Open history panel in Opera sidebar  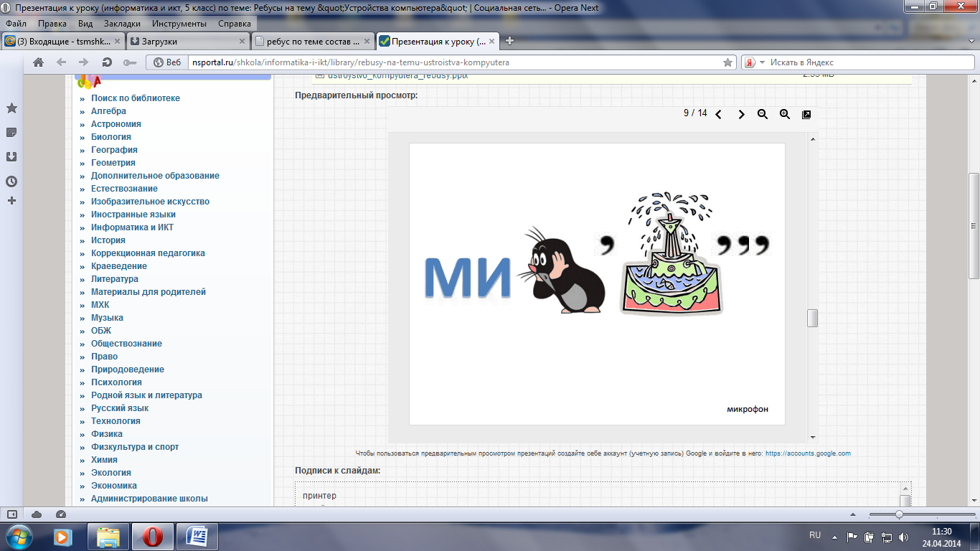click(11, 182)
